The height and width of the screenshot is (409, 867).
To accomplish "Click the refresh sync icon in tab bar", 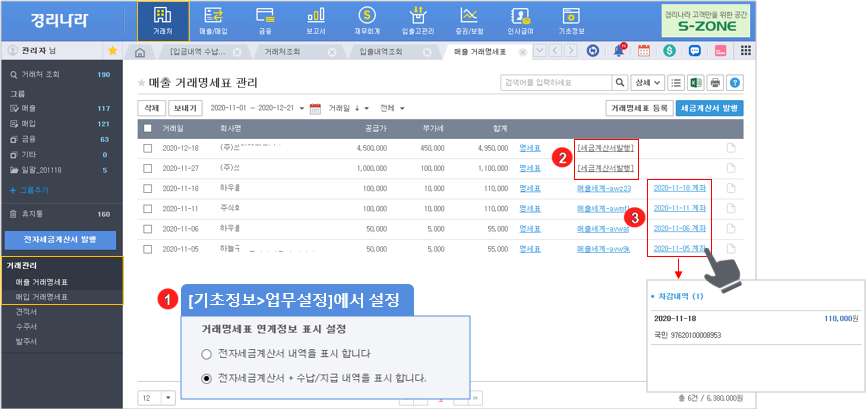I will click(x=593, y=51).
